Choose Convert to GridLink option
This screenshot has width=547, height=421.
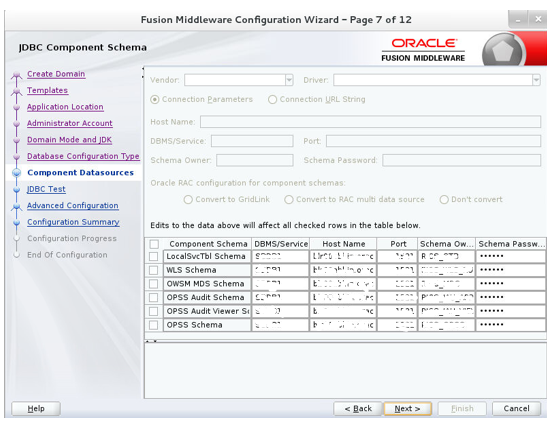[188, 200]
